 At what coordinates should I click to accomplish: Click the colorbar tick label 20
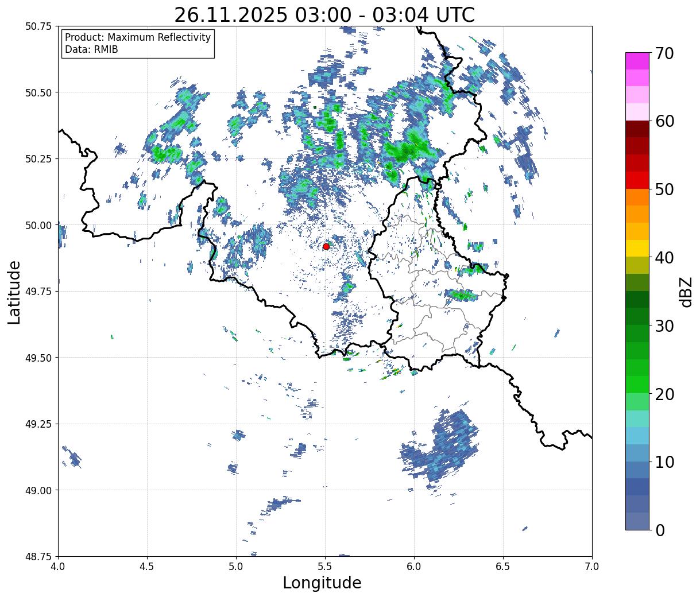(664, 394)
